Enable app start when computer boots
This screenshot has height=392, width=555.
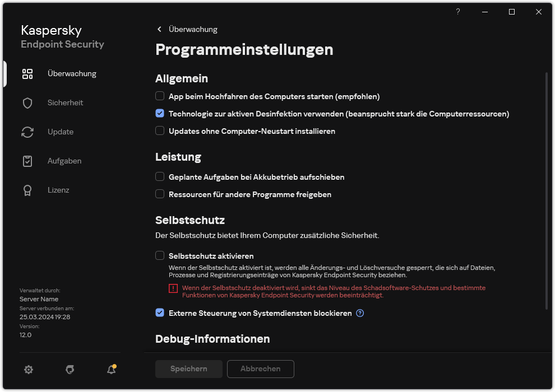click(160, 96)
